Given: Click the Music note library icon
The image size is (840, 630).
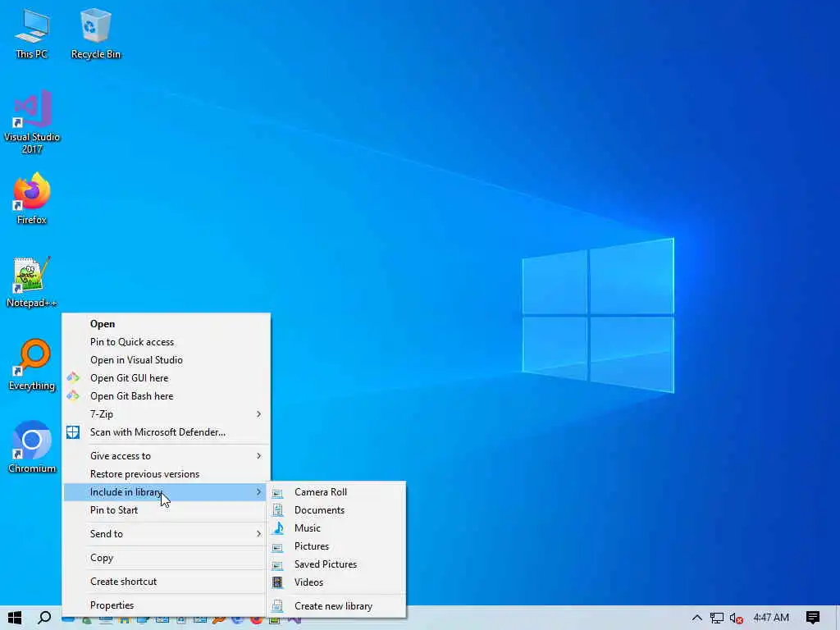Looking at the screenshot, I should (x=277, y=528).
